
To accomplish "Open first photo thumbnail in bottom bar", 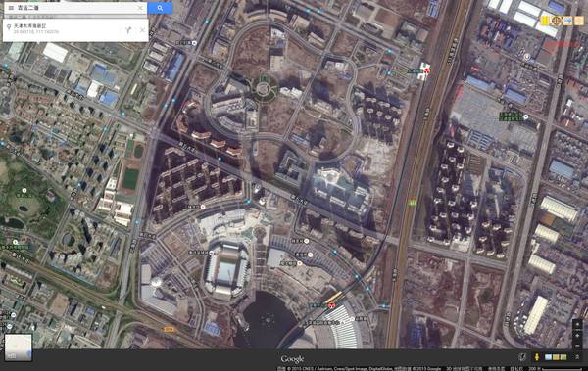I will tap(548, 357).
